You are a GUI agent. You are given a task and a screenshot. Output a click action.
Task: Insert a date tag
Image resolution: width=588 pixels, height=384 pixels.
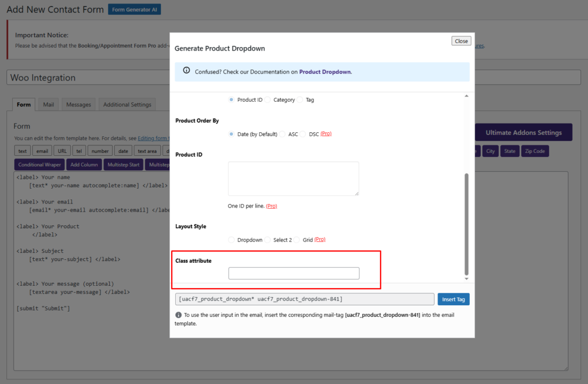pos(123,151)
